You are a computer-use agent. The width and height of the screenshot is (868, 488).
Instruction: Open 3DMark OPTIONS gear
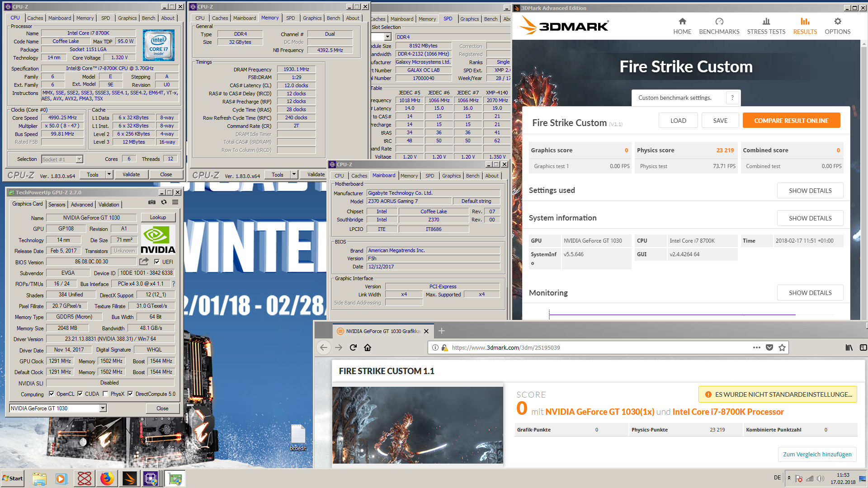[x=837, y=26]
